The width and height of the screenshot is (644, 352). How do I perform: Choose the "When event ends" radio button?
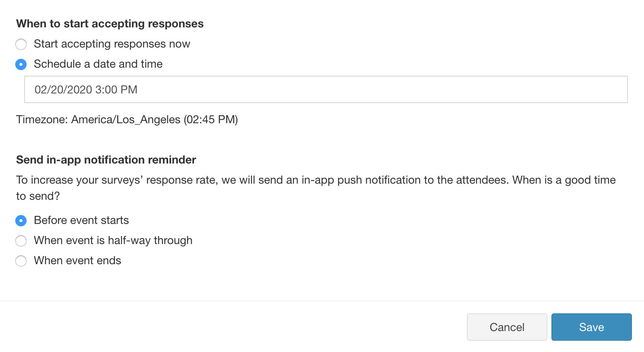pos(21,261)
